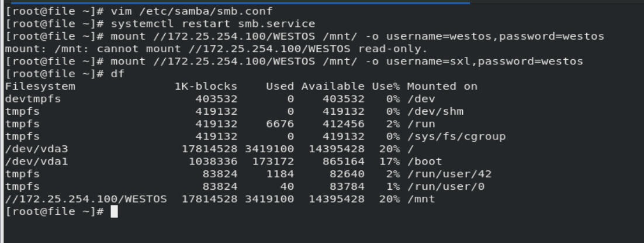Click the 'systemctl restart smb.service' command
This screenshot has width=644, height=243.
pyautogui.click(x=213, y=24)
